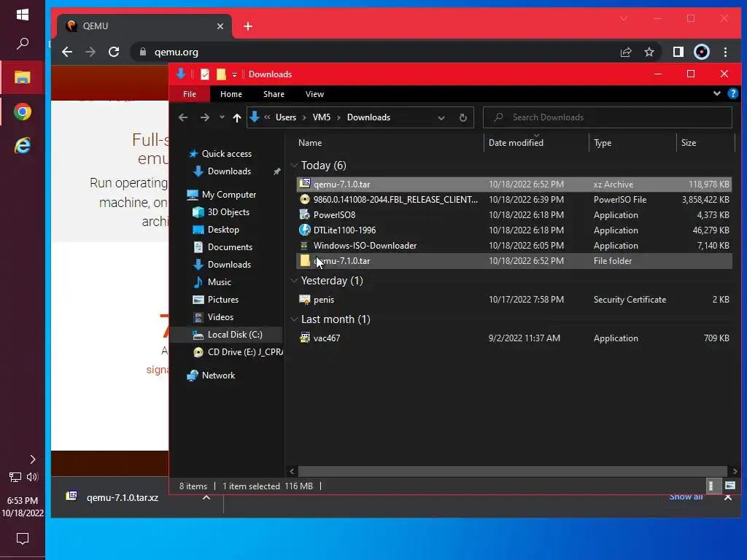
Task: Open 3D Objects folder in sidebar
Action: (x=228, y=212)
